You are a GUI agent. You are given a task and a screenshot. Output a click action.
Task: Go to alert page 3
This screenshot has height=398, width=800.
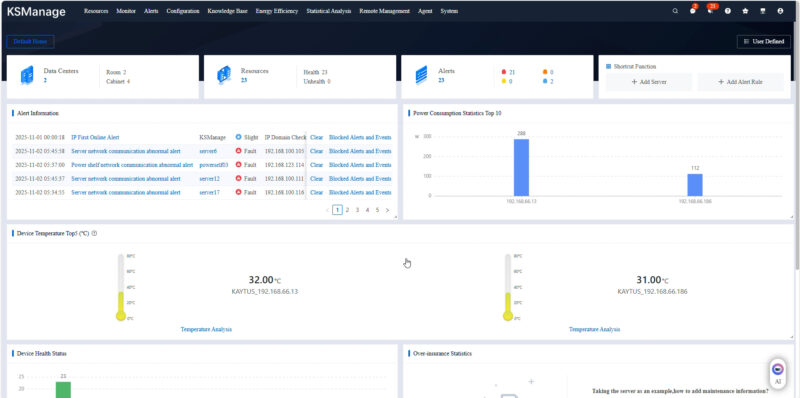tap(357, 210)
